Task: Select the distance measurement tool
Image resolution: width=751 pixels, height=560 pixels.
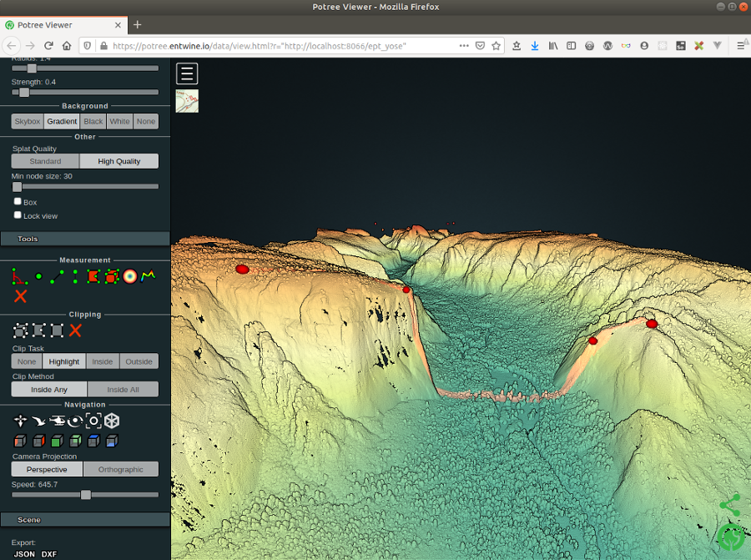Action: point(57,276)
